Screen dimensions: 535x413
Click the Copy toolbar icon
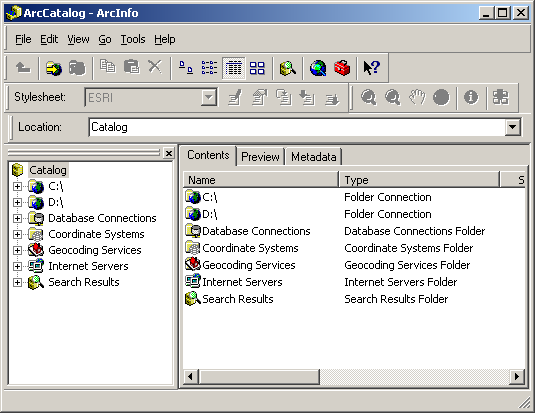point(107,67)
